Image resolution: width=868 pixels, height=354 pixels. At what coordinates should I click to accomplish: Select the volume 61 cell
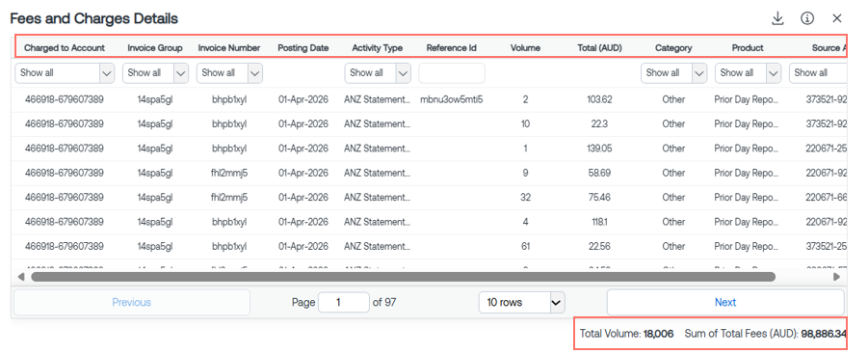point(525,246)
